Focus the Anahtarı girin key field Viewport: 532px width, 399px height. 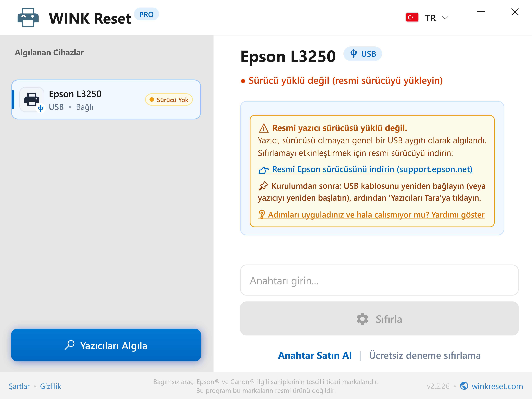pos(379,280)
